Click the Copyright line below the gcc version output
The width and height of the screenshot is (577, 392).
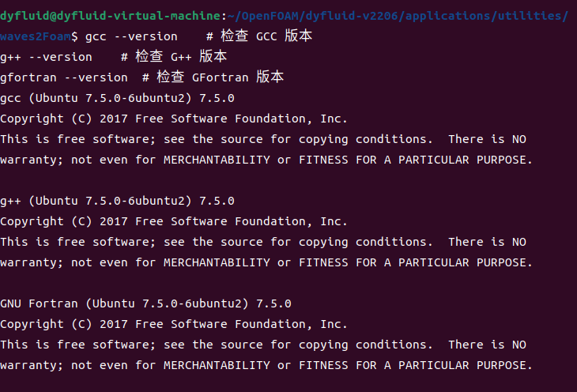174,119
